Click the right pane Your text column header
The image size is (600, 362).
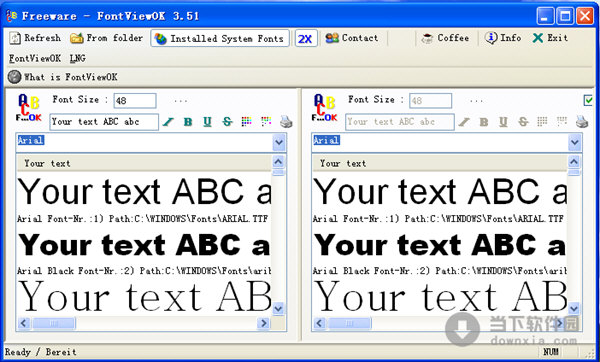(439, 163)
